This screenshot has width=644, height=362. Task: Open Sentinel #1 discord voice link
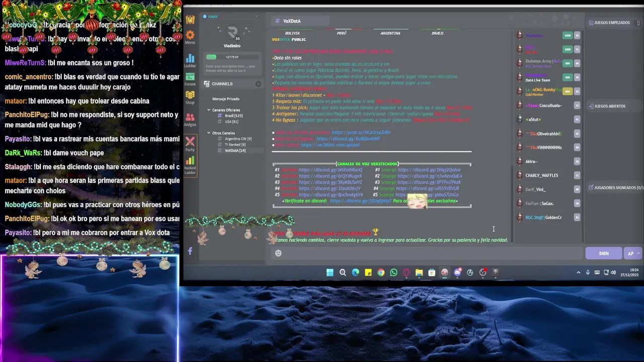click(330, 170)
